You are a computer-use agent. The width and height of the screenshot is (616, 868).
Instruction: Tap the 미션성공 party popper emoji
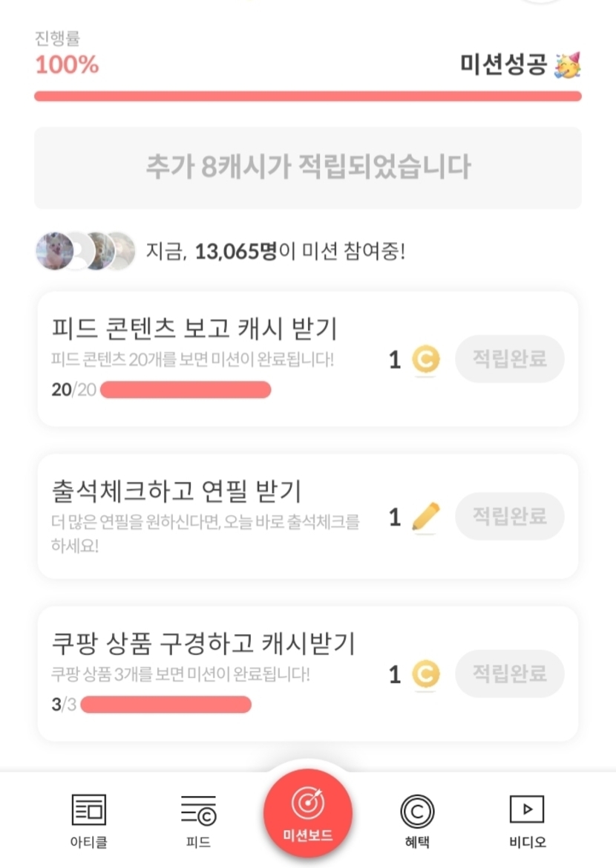[568, 65]
